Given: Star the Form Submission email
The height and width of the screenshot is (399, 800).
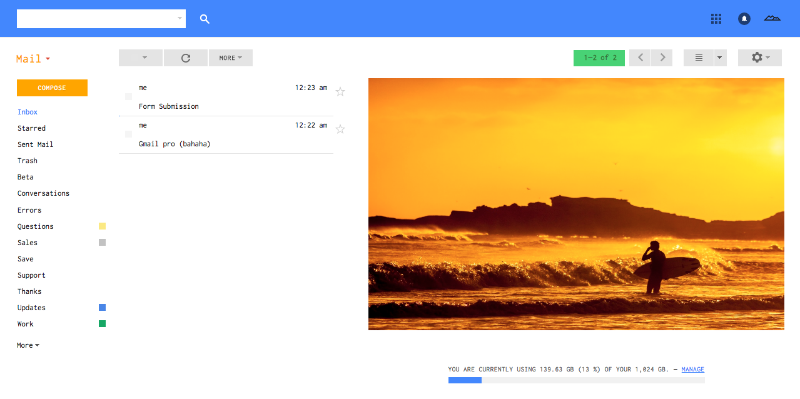Looking at the screenshot, I should [340, 92].
